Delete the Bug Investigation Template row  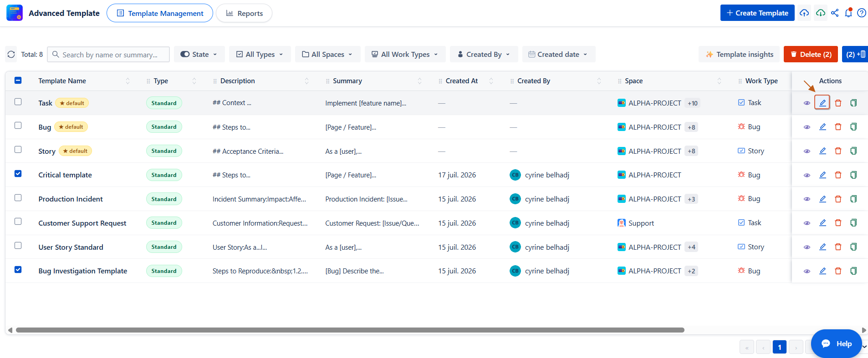click(838, 271)
